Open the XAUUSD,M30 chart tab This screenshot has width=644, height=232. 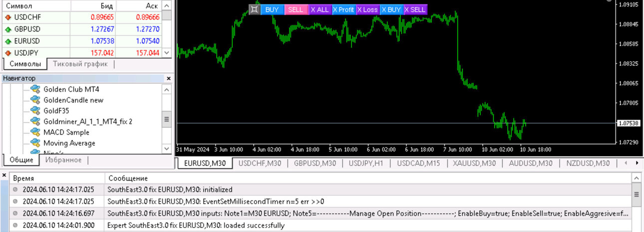click(474, 163)
